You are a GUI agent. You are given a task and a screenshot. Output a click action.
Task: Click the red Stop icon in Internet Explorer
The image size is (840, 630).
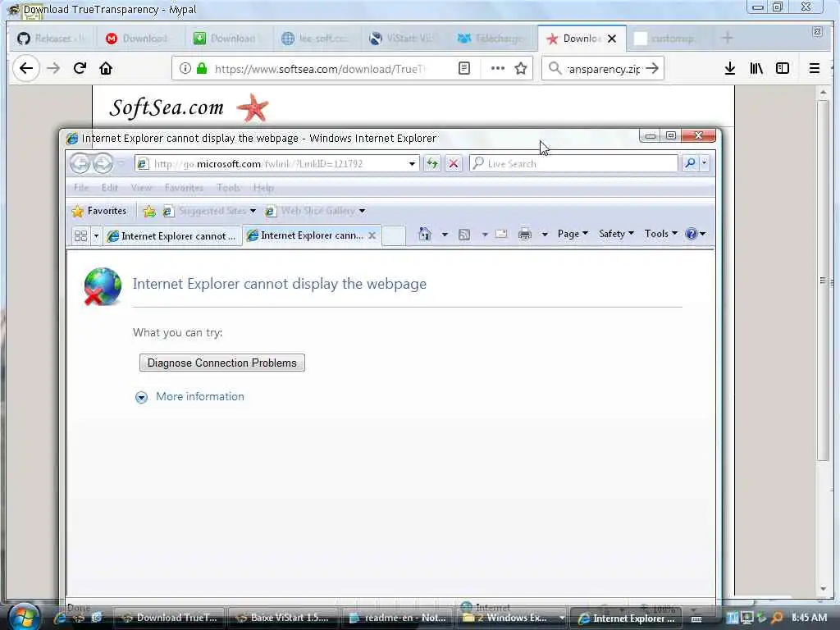453,163
